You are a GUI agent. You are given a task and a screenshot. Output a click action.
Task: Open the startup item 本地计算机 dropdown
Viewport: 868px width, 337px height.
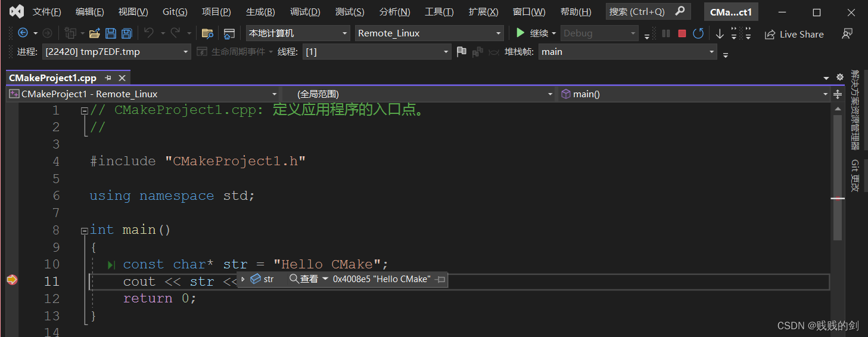pyautogui.click(x=298, y=33)
